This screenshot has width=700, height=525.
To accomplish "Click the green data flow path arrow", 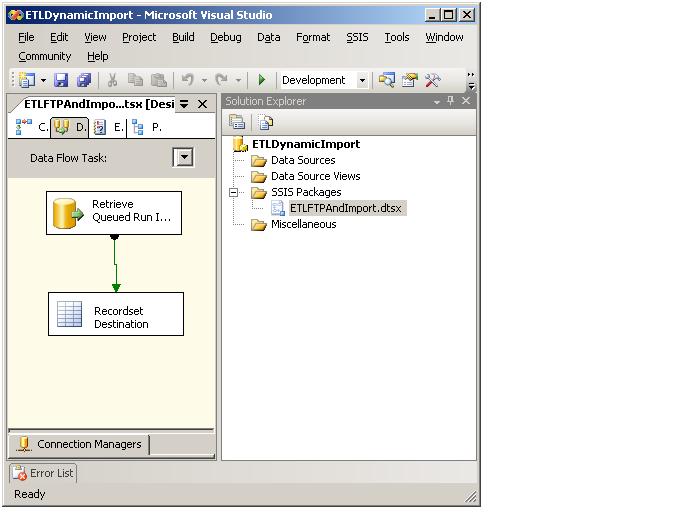I will pyautogui.click(x=116, y=263).
